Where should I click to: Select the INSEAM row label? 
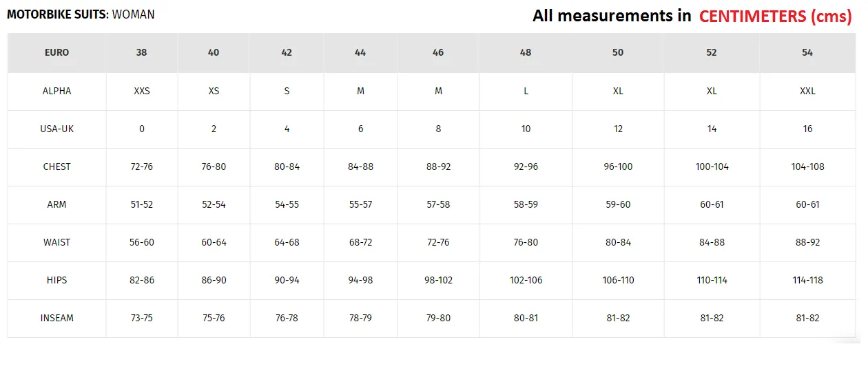(x=56, y=319)
